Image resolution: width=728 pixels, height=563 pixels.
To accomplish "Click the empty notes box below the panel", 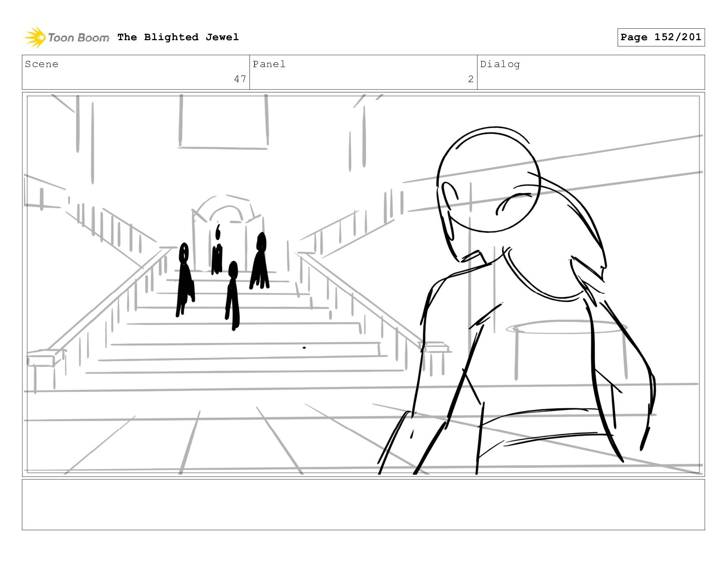I will 363,505.
